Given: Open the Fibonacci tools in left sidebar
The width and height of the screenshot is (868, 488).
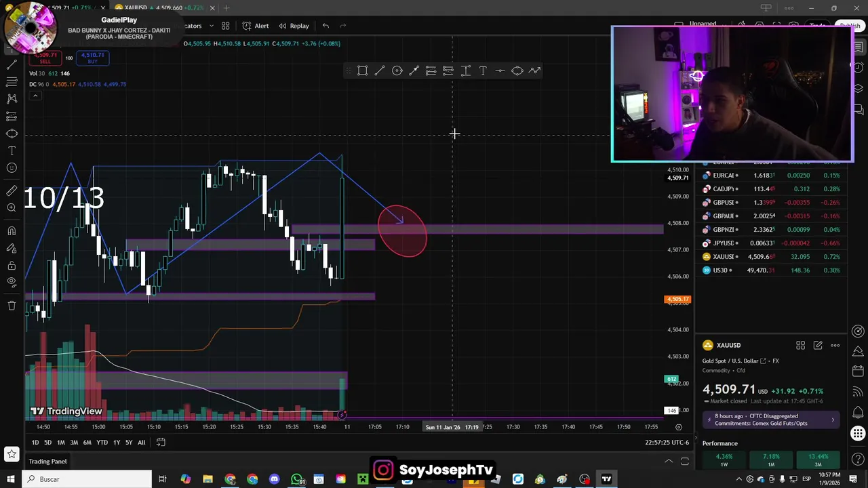Looking at the screenshot, I should click(x=12, y=82).
